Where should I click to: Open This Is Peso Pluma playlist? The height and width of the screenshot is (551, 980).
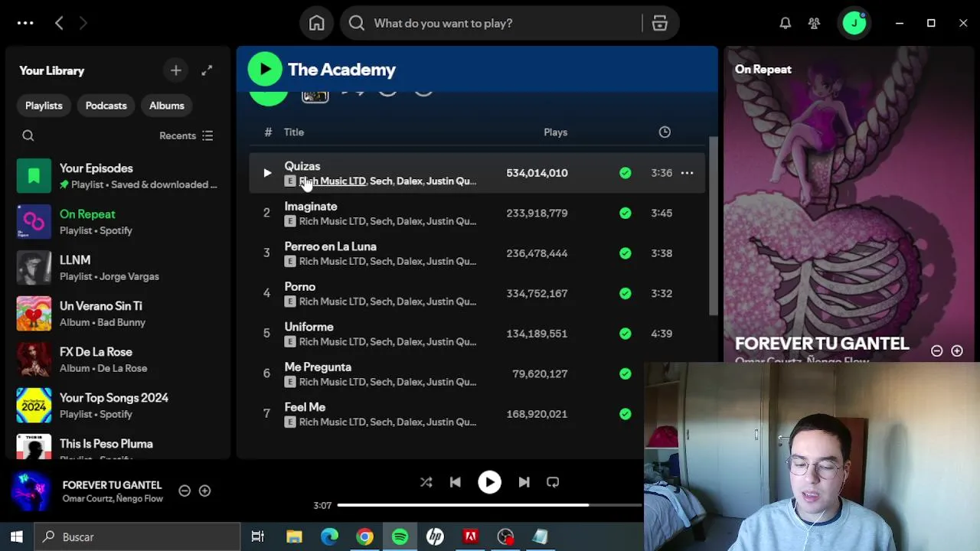point(119,446)
